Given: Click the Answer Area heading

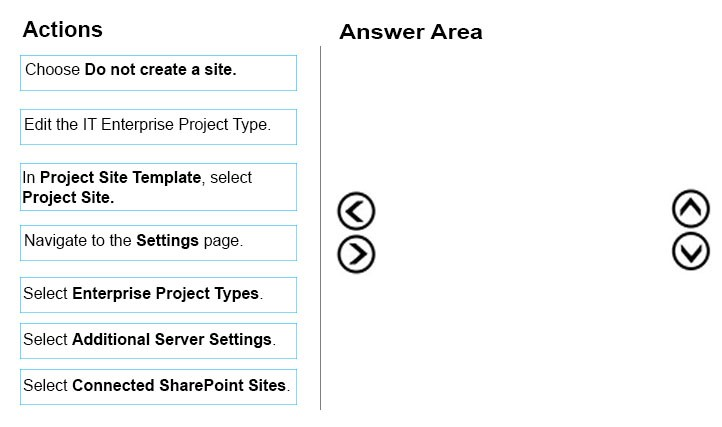Looking at the screenshot, I should coord(411,32).
